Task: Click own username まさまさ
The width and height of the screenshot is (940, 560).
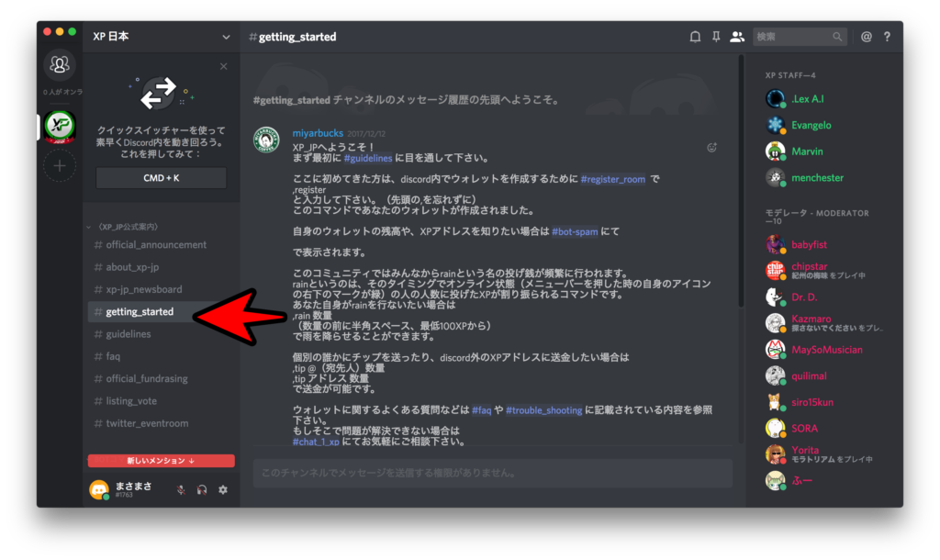Action: pyautogui.click(x=134, y=487)
